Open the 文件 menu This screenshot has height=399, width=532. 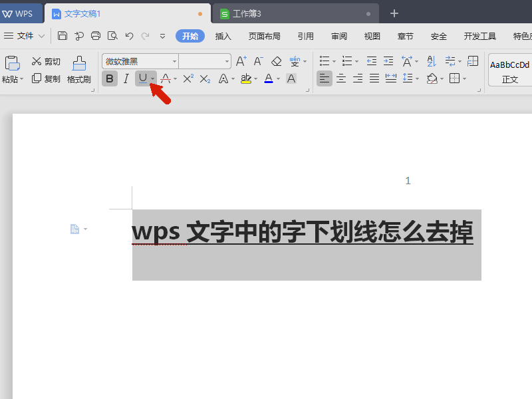coord(24,36)
